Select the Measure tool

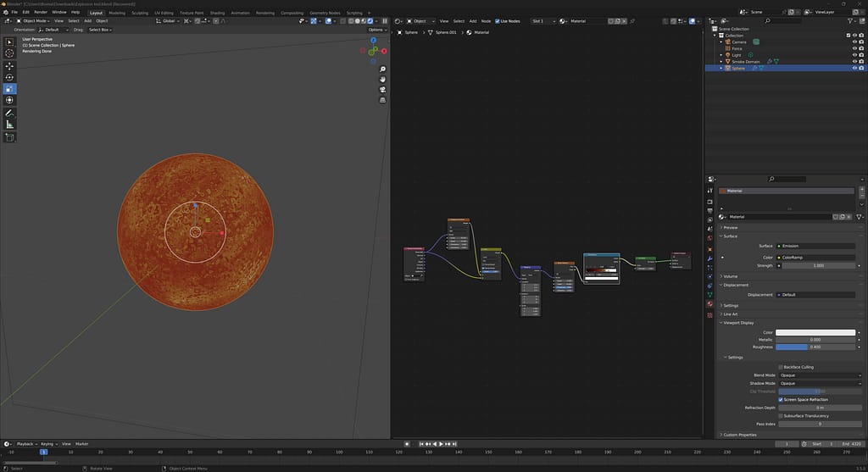coord(10,124)
